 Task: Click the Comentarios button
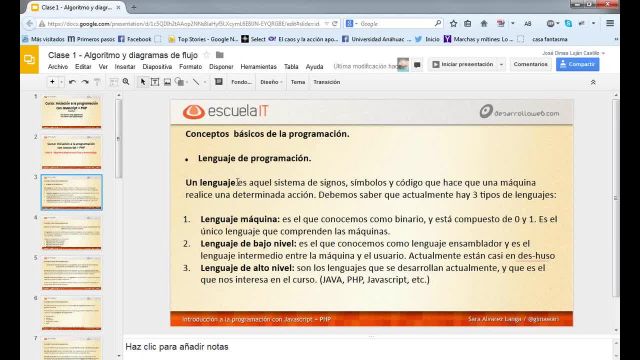click(x=530, y=64)
